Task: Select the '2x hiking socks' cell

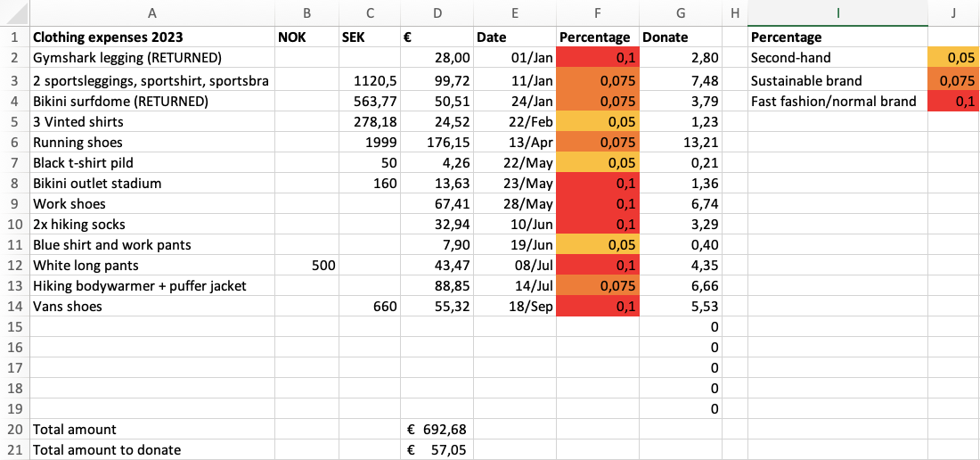Action: coord(151,225)
